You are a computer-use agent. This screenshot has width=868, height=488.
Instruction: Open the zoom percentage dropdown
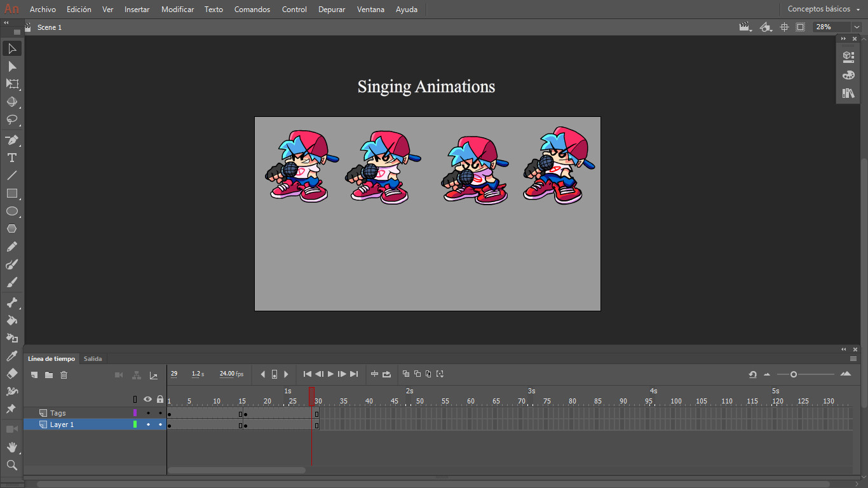(x=856, y=27)
